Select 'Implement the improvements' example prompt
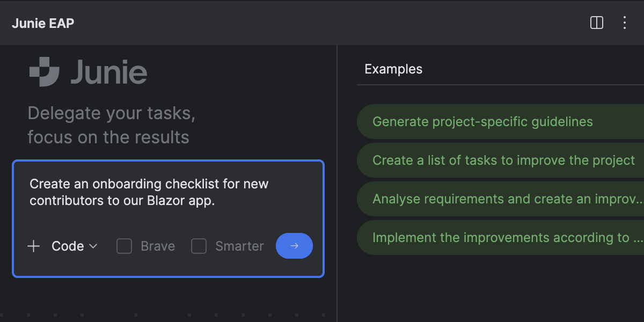644x322 pixels. (x=504, y=238)
